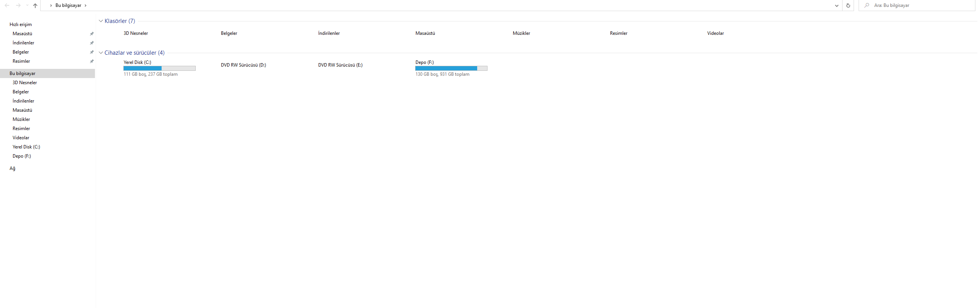Select Bu bilgisayar in the navigation pane
The image size is (980, 308).
[x=47, y=73]
